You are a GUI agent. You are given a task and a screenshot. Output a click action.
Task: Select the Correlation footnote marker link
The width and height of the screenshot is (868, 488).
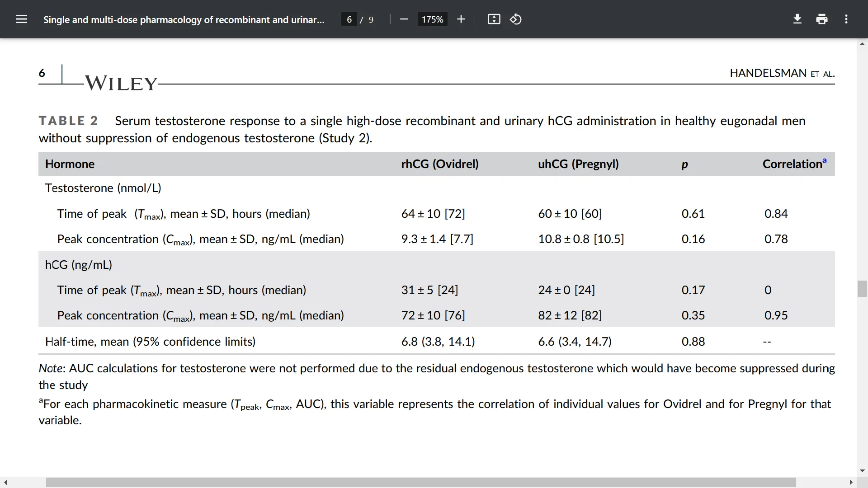(825, 160)
